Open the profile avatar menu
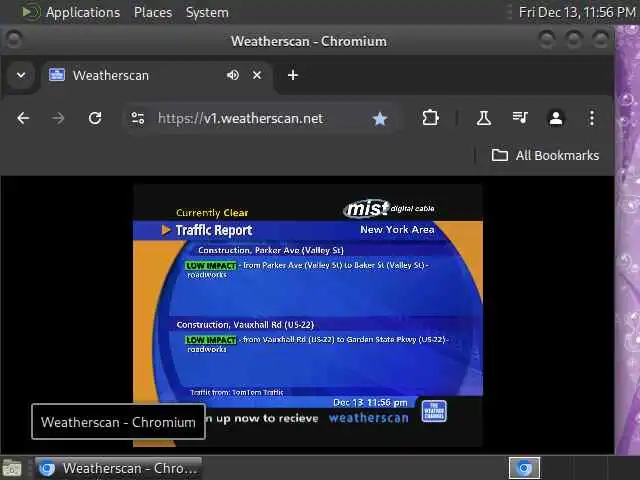The width and height of the screenshot is (640, 480). [x=556, y=118]
